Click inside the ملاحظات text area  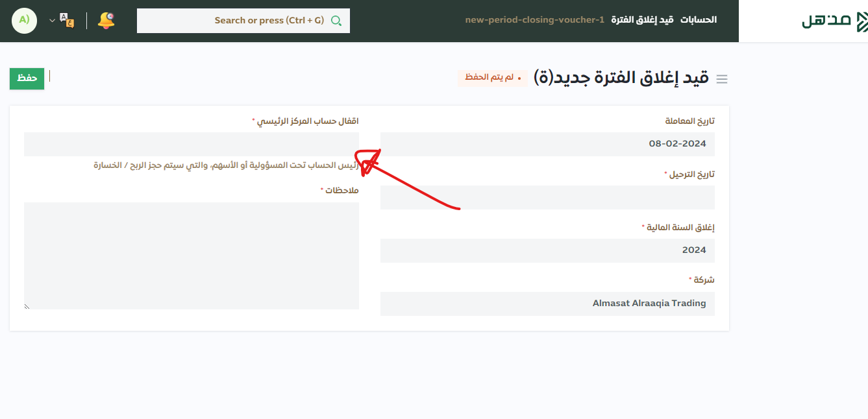pyautogui.click(x=192, y=256)
